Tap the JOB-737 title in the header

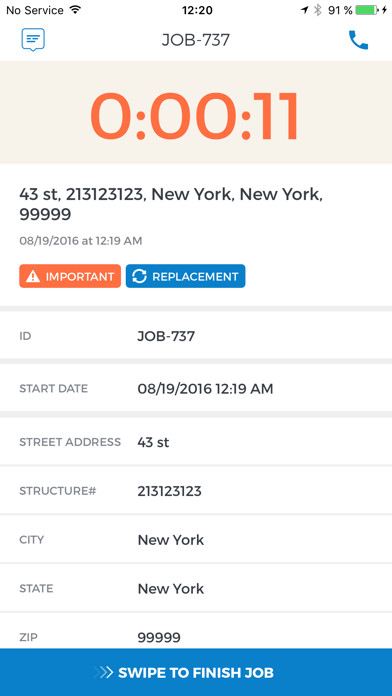click(195, 40)
